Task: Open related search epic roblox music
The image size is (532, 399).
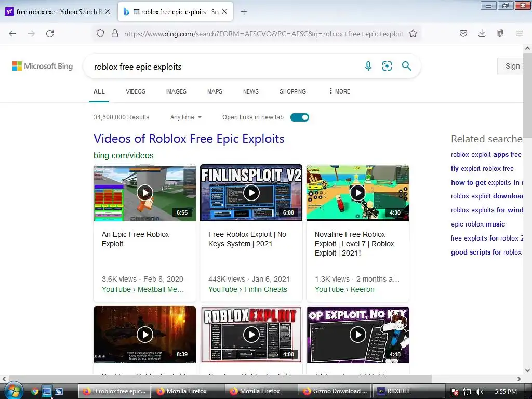Action: pyautogui.click(x=478, y=224)
